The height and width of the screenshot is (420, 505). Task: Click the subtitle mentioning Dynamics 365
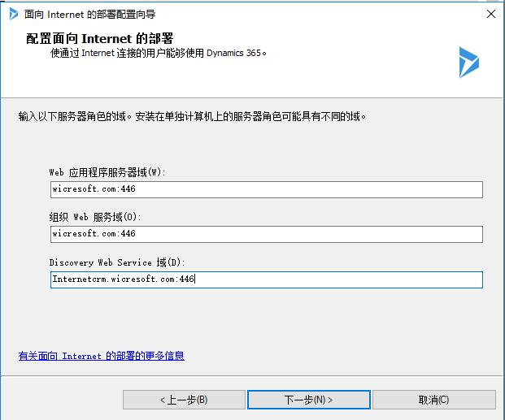tap(159, 53)
